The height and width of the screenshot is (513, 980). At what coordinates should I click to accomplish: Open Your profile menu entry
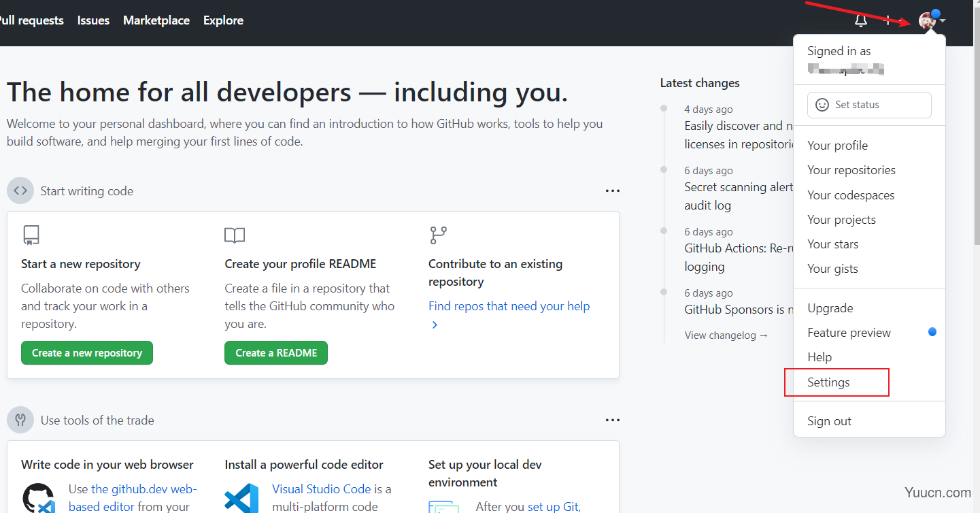tap(869, 146)
